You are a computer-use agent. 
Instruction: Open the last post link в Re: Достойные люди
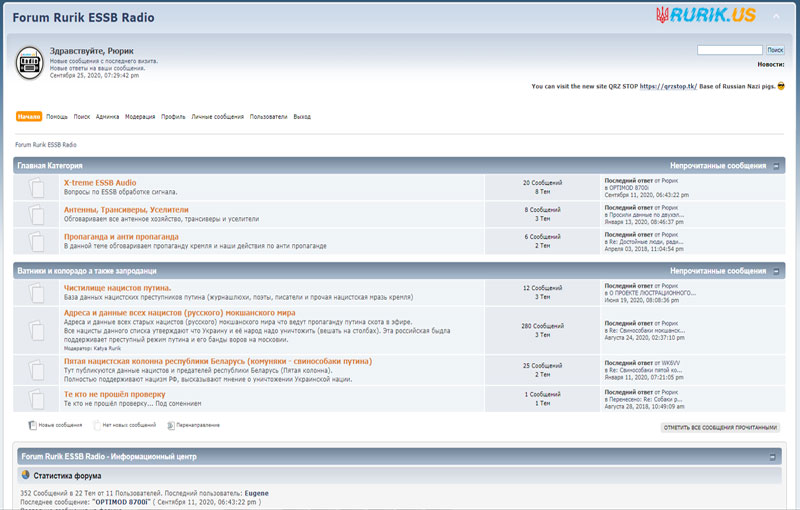pyautogui.click(x=646, y=242)
